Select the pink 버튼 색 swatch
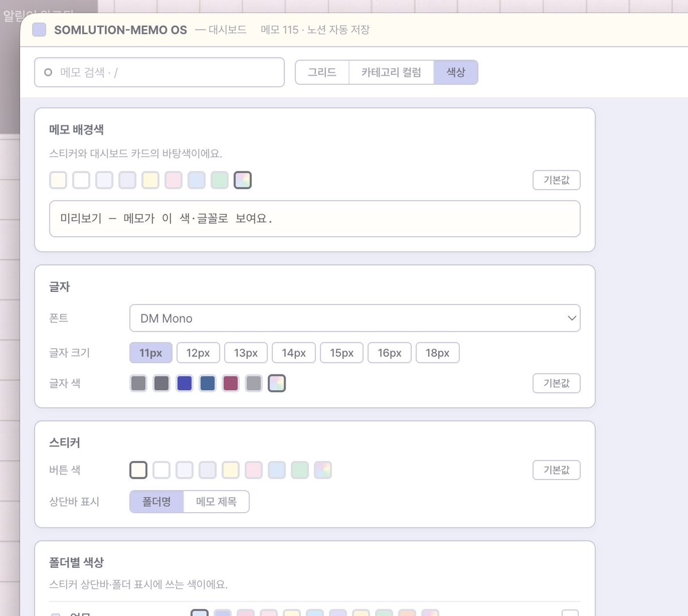 (253, 470)
